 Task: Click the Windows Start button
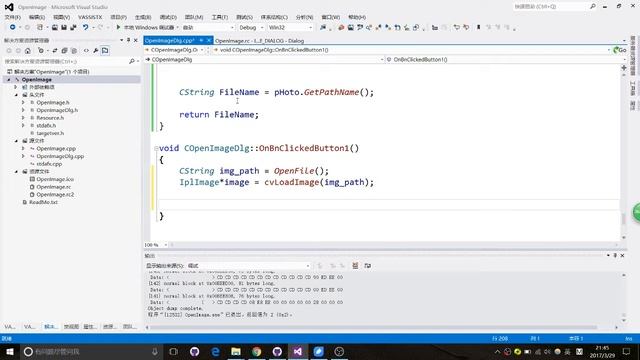coord(9,351)
